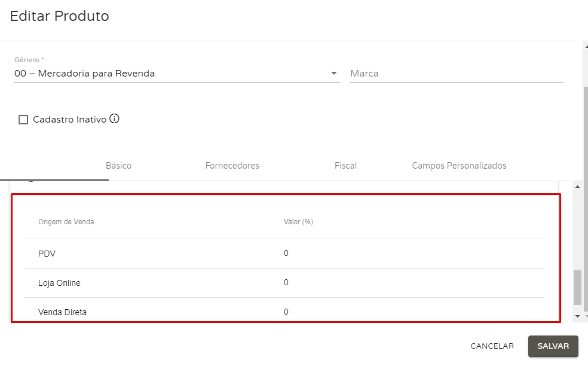
Task: Tick the Cadastro Inativo checkbox
Action: point(23,120)
